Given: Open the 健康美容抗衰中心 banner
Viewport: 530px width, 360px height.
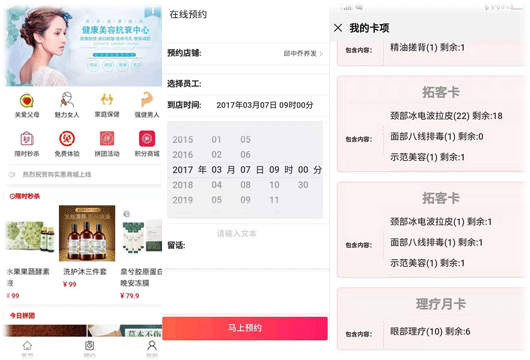Looking at the screenshot, I should (x=83, y=46).
